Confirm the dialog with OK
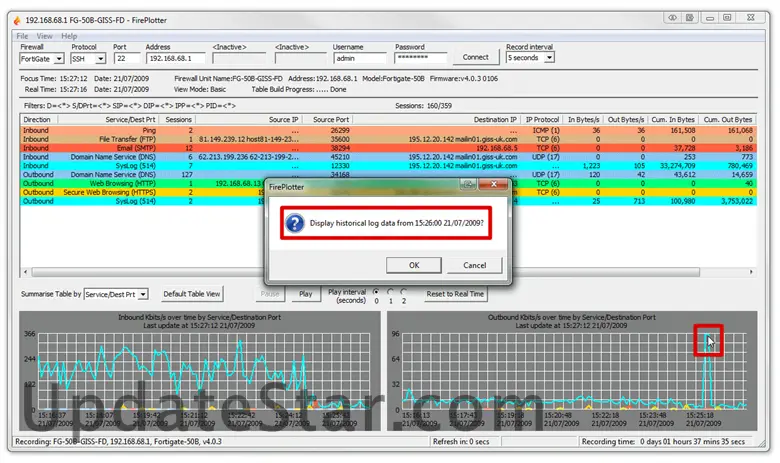Viewport: 780px width, 463px height. point(414,265)
